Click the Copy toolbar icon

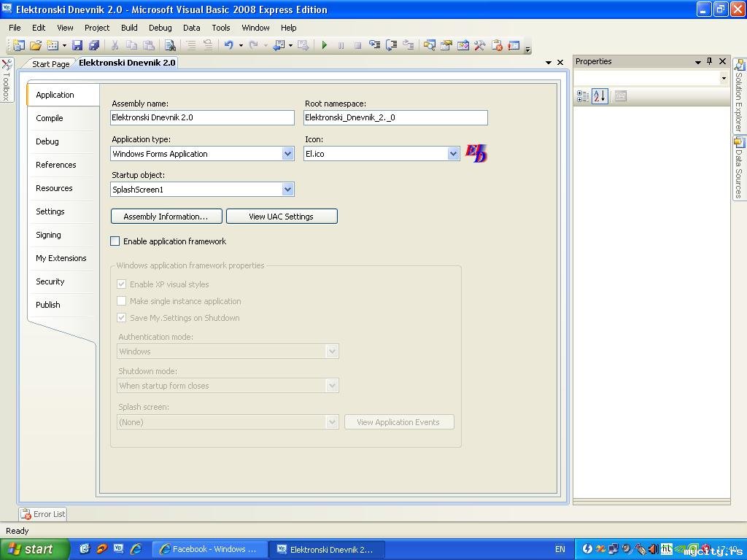pyautogui.click(x=131, y=45)
